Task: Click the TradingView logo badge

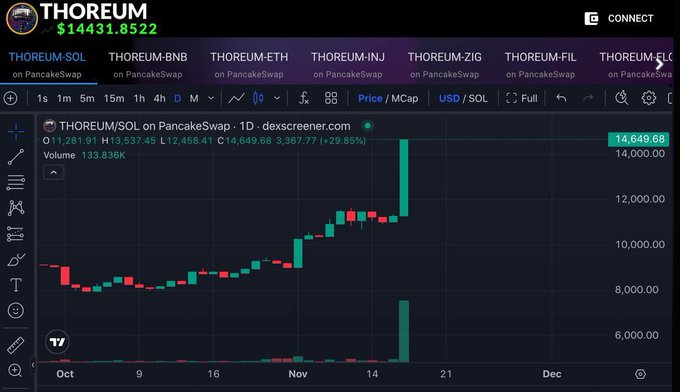Action: coord(57,342)
